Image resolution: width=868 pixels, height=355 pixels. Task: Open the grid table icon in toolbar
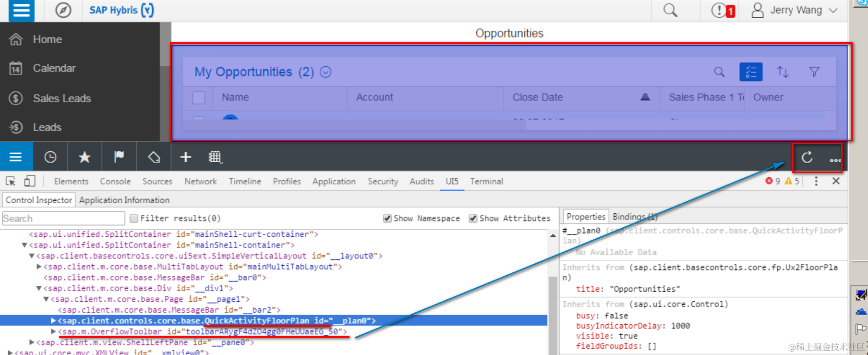pyautogui.click(x=215, y=157)
